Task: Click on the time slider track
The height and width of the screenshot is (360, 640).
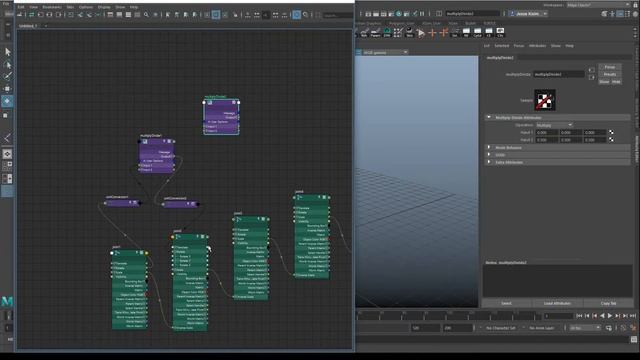Action: pyautogui.click(x=449, y=316)
